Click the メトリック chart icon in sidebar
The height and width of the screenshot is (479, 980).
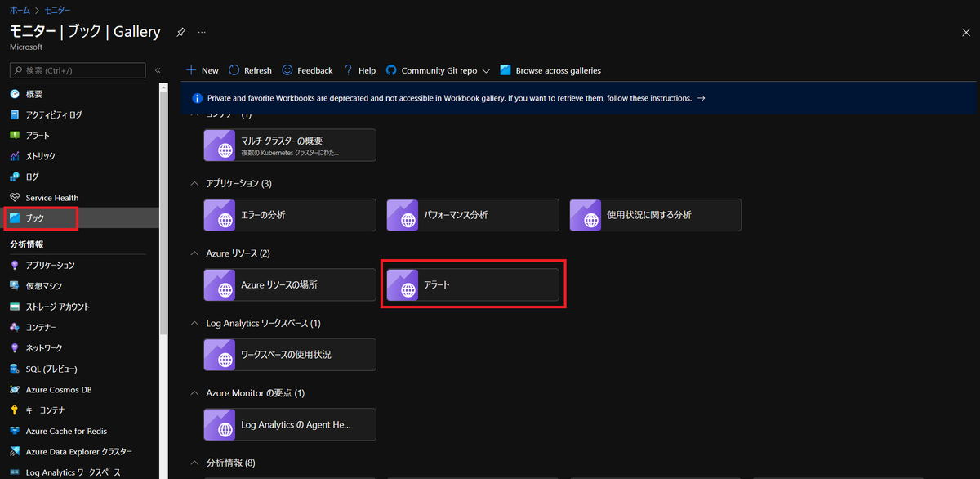tap(15, 156)
